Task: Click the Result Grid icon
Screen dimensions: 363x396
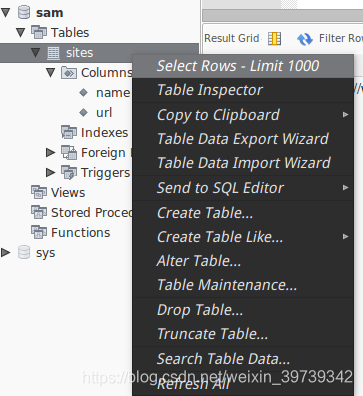Action: [x=275, y=39]
